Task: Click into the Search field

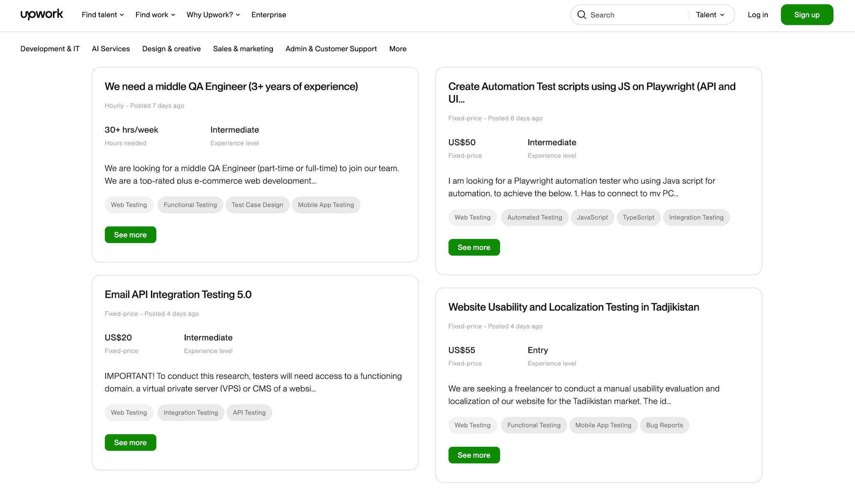Action: coord(637,15)
